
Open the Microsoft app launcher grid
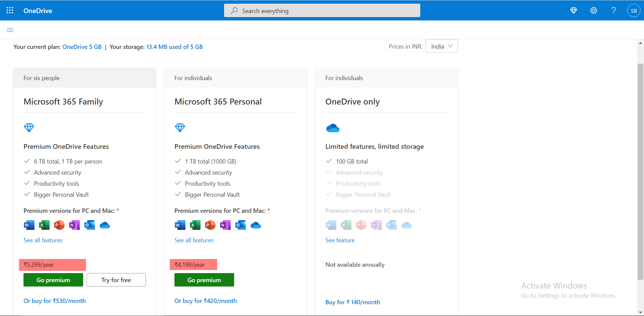coord(10,10)
